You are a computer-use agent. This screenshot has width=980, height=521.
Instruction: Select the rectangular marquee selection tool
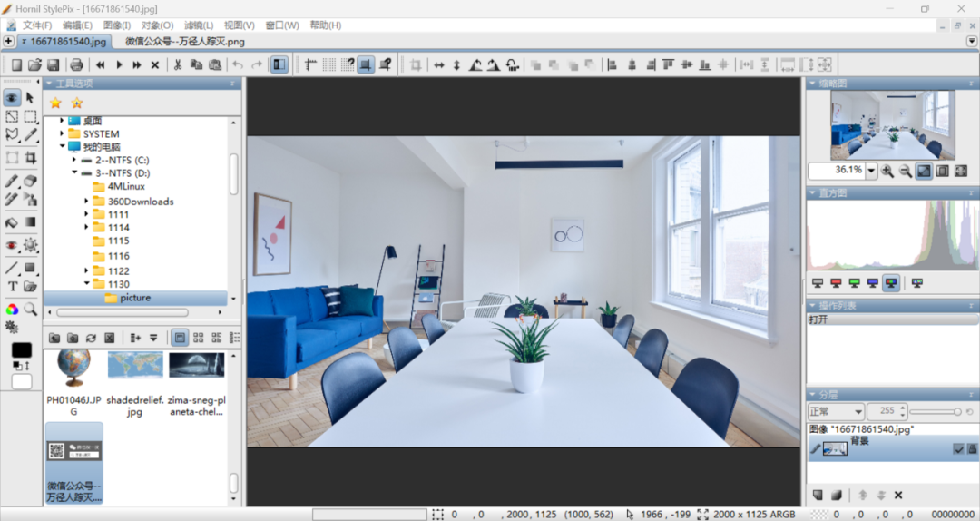point(31,116)
